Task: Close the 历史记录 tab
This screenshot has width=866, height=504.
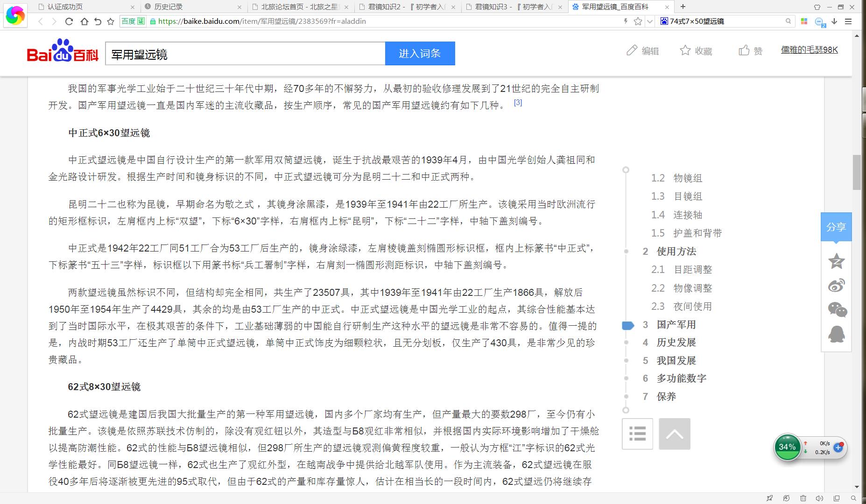Action: pos(239,7)
